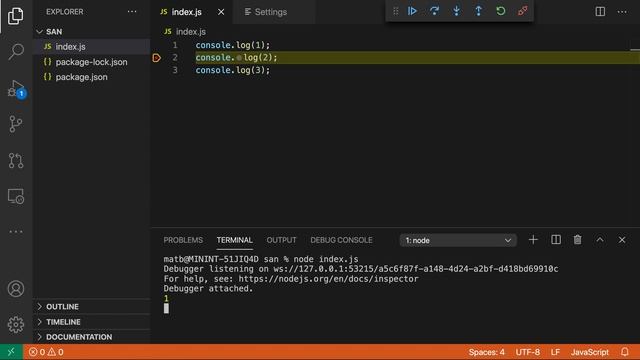
Task: Create a new terminal
Action: pos(533,240)
